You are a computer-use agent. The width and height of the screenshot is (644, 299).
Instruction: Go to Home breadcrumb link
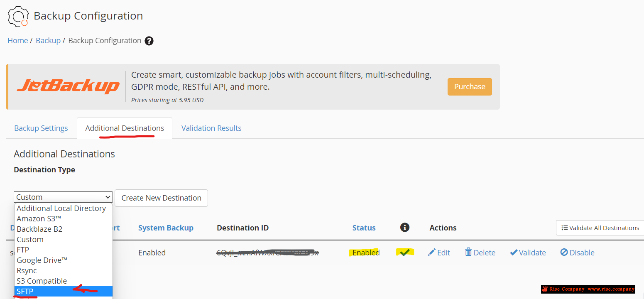point(18,41)
